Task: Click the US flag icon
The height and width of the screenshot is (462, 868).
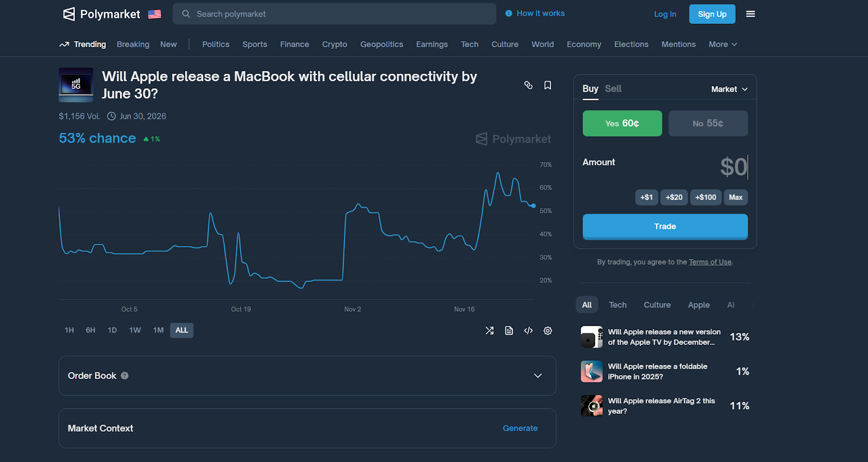Action: pos(155,14)
